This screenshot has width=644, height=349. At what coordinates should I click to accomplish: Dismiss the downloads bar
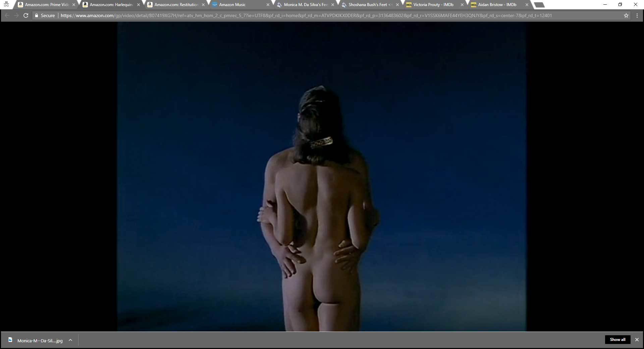point(637,340)
